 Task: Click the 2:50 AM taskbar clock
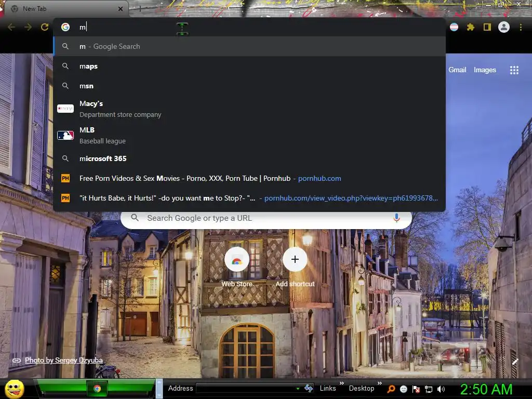point(486,390)
